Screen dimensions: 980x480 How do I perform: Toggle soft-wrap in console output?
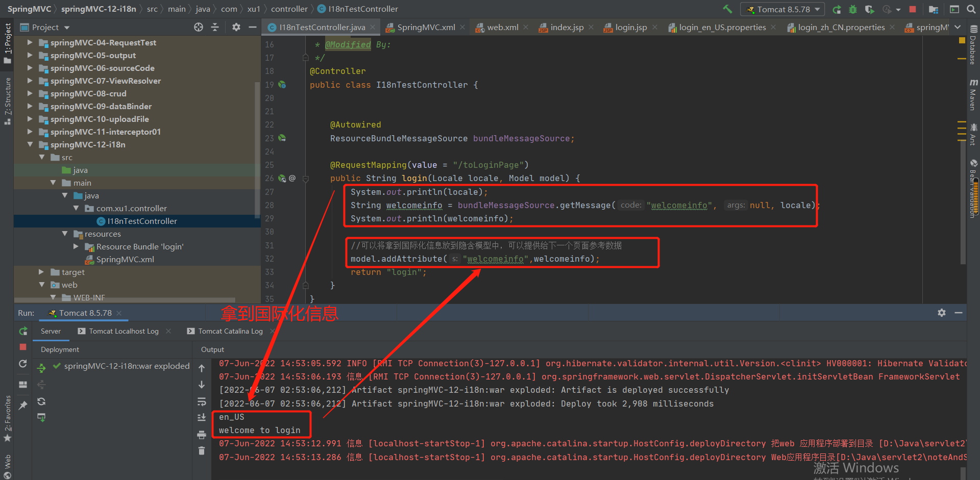pos(202,401)
